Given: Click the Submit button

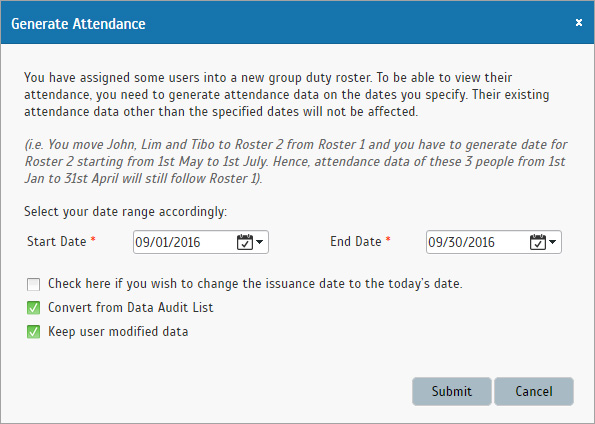Looking at the screenshot, I should 452,391.
